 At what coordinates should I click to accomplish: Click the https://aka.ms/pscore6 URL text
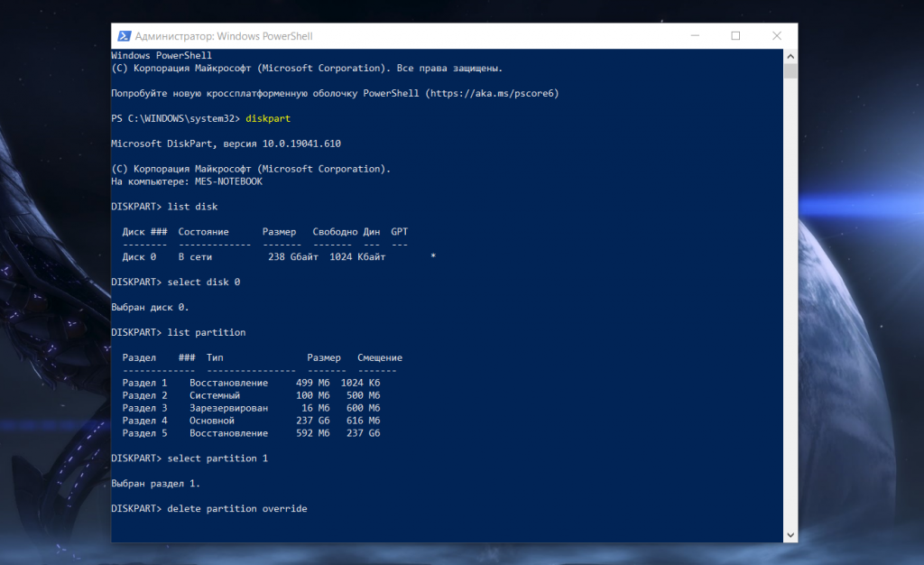point(492,93)
